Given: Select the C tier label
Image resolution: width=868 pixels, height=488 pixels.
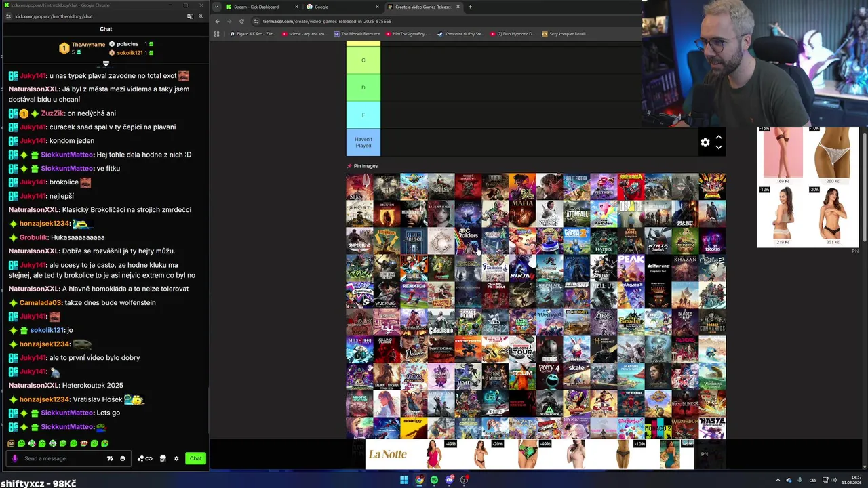Looking at the screenshot, I should pyautogui.click(x=363, y=60).
